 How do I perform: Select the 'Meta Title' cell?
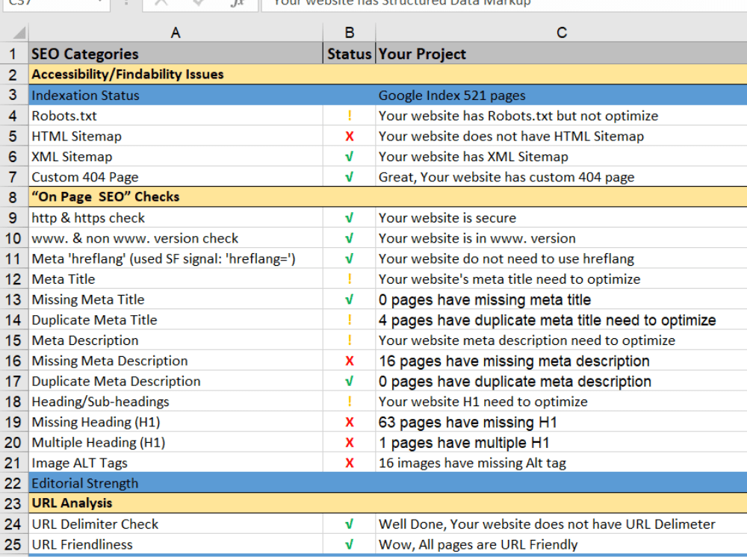(x=176, y=279)
